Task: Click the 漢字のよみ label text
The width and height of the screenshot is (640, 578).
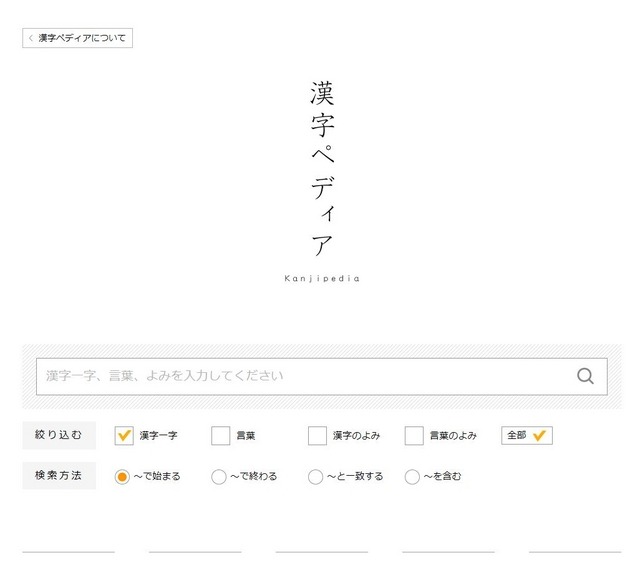Action: coord(356,436)
